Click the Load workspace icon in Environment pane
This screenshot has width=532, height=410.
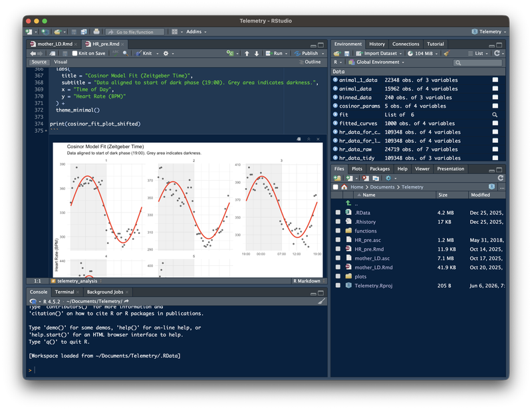pyautogui.click(x=336, y=53)
